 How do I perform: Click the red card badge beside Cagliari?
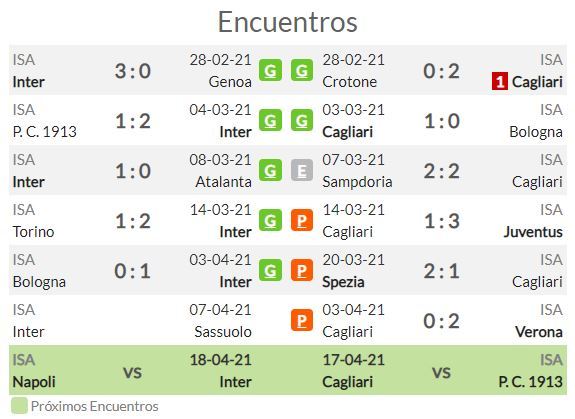[x=500, y=81]
